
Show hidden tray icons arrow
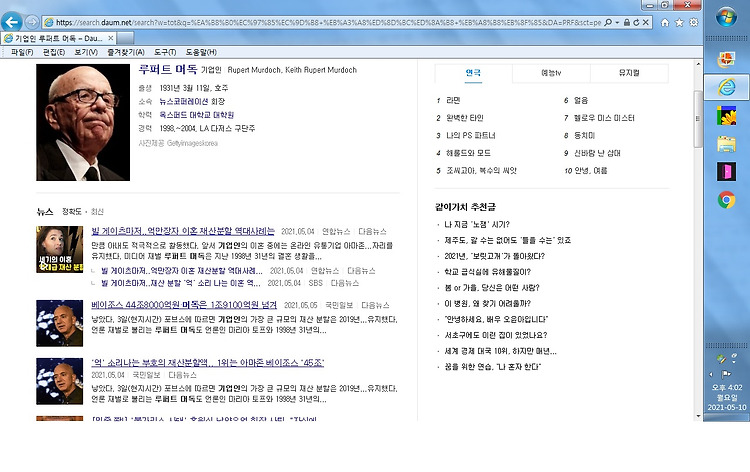(711, 374)
